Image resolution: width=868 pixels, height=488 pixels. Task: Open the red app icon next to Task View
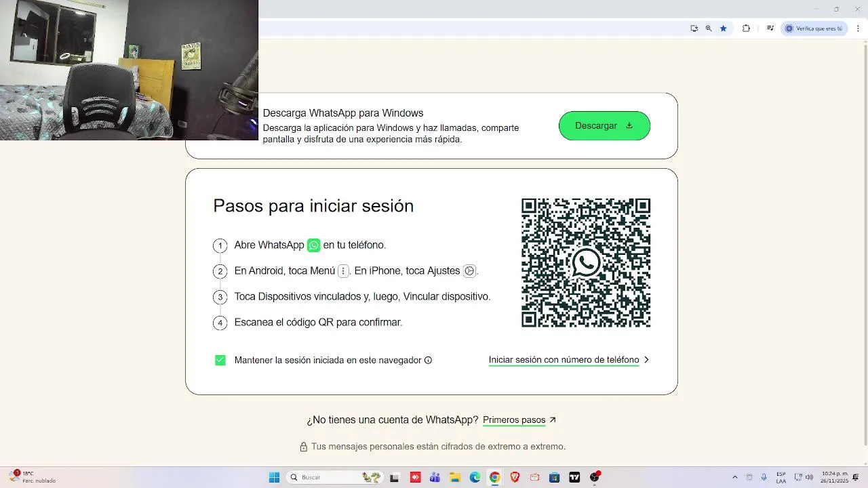click(x=415, y=477)
